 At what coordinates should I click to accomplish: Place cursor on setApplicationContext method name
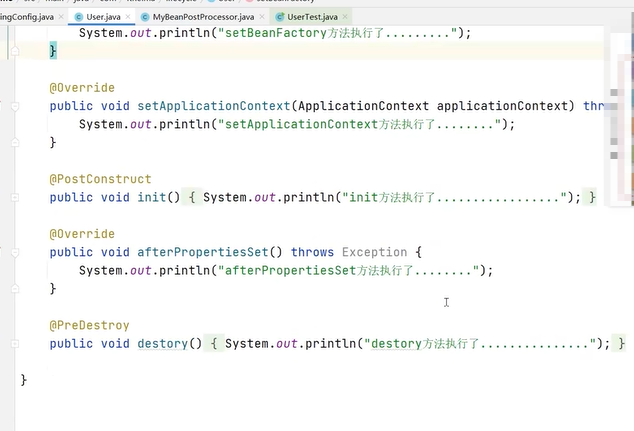pos(214,106)
